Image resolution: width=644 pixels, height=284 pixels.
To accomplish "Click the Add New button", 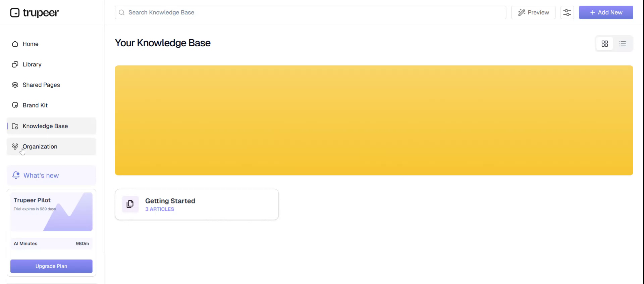I will [606, 12].
